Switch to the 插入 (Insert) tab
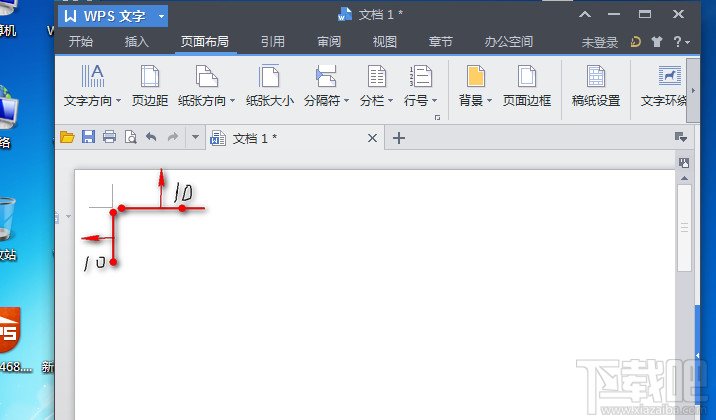The width and height of the screenshot is (716, 420). click(x=137, y=42)
